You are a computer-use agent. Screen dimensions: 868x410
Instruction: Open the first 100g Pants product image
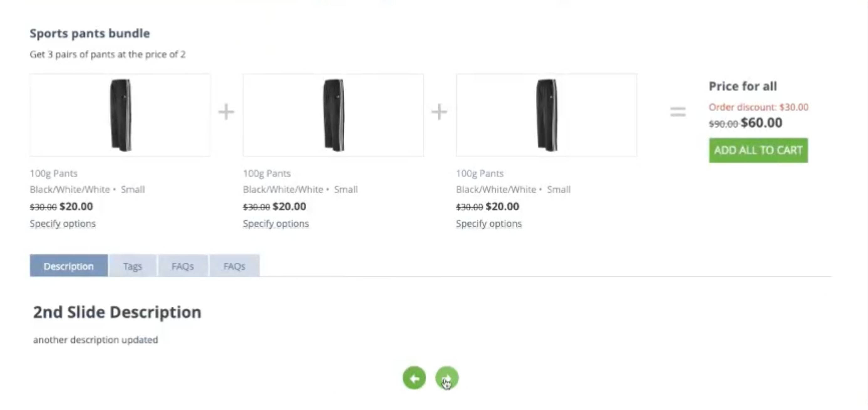[x=120, y=115]
